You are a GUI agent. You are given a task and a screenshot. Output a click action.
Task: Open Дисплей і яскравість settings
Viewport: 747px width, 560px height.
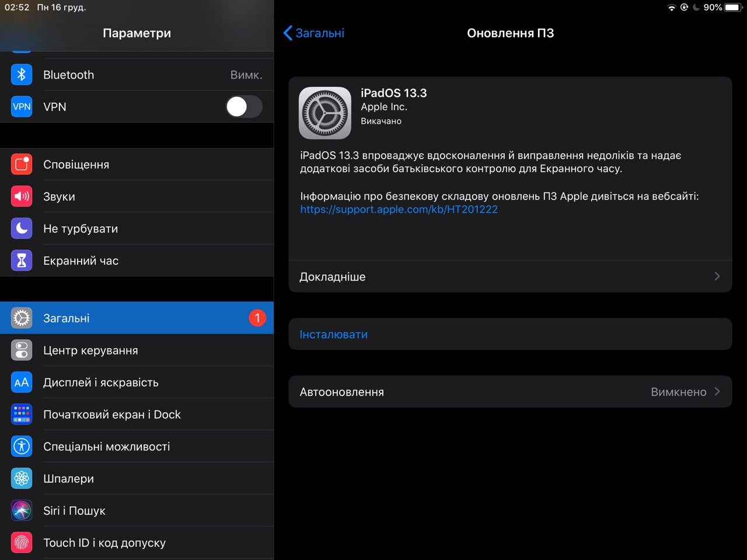tap(137, 382)
